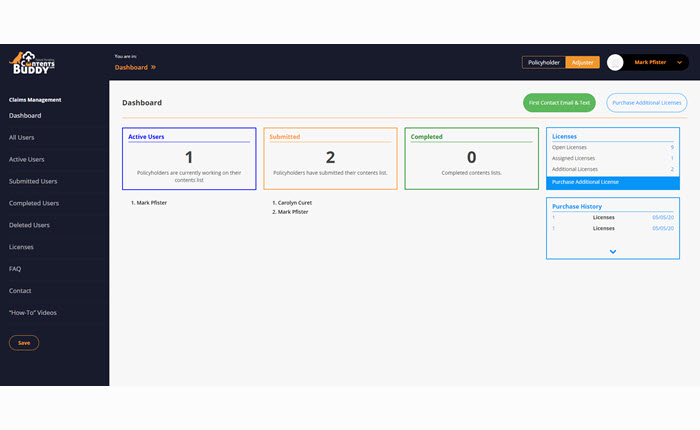The image size is (700, 430).
Task: Open Completed Users in the sidebar
Action: [34, 203]
